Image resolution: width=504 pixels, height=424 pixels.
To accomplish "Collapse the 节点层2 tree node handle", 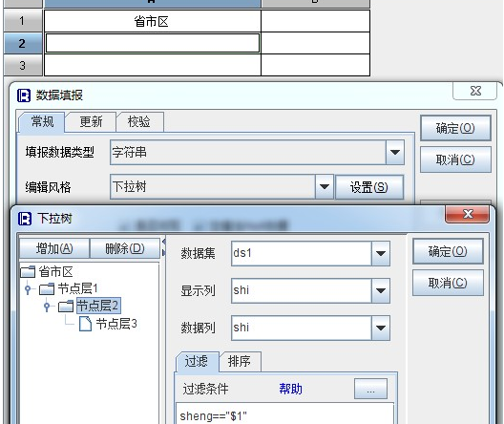I will 47,306.
